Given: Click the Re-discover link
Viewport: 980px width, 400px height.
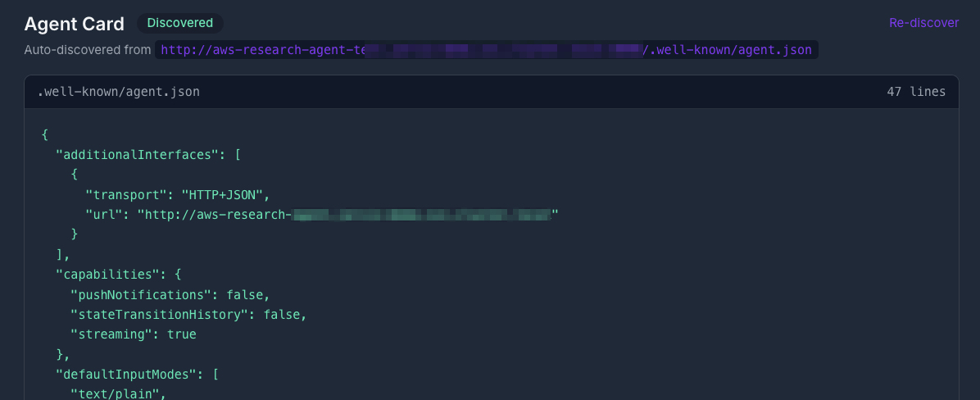Looking at the screenshot, I should pyautogui.click(x=923, y=23).
